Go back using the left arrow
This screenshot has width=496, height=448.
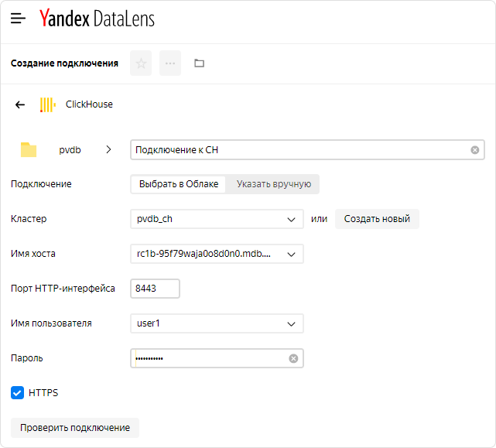[20, 104]
